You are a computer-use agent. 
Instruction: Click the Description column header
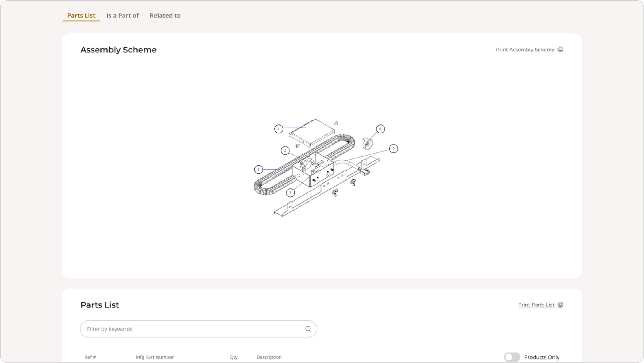(269, 357)
